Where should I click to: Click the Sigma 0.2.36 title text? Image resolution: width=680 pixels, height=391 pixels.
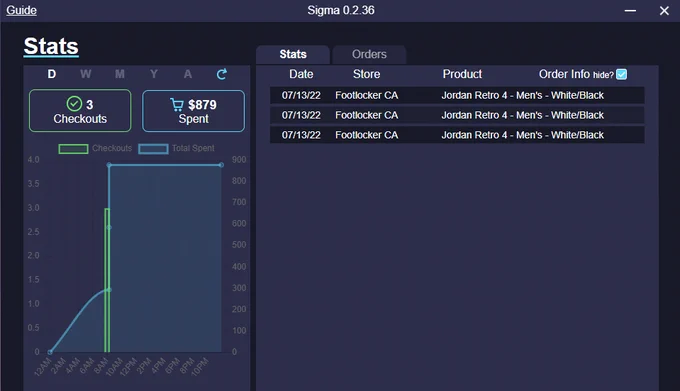pos(341,10)
